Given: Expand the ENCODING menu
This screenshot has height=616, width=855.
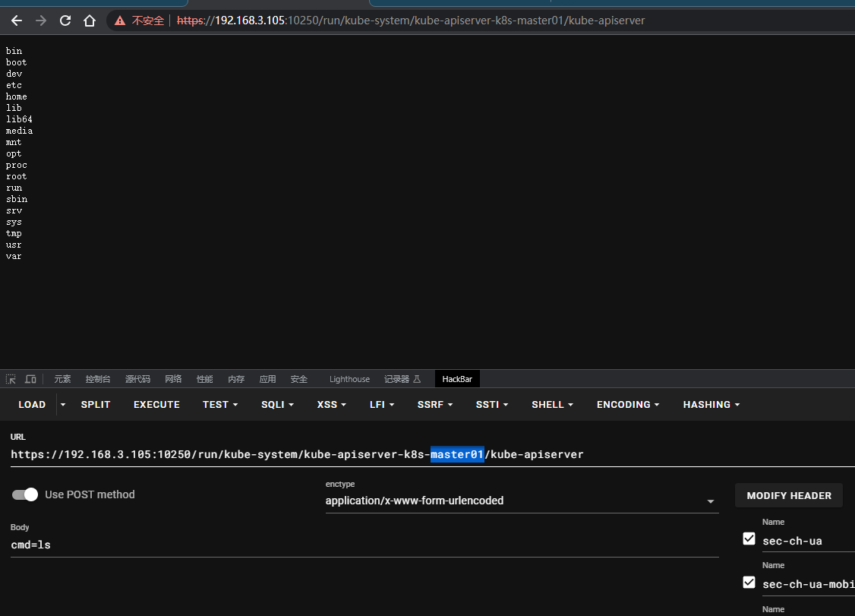Looking at the screenshot, I should [x=627, y=405].
